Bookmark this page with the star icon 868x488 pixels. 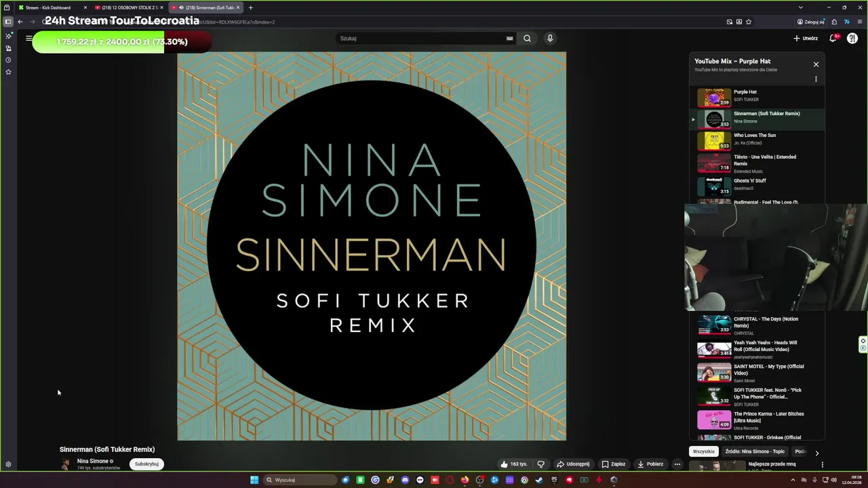click(x=749, y=22)
